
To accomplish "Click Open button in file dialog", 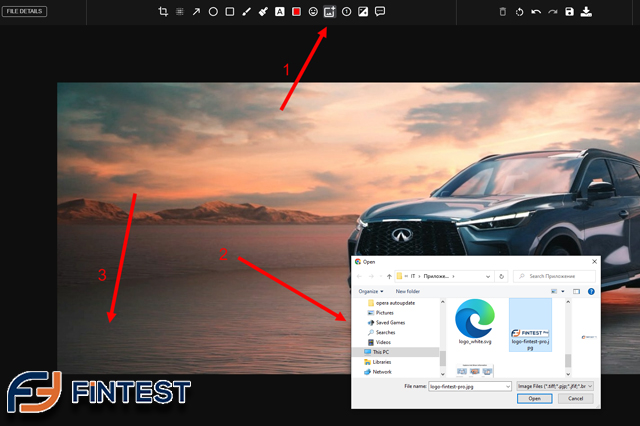I will click(534, 398).
